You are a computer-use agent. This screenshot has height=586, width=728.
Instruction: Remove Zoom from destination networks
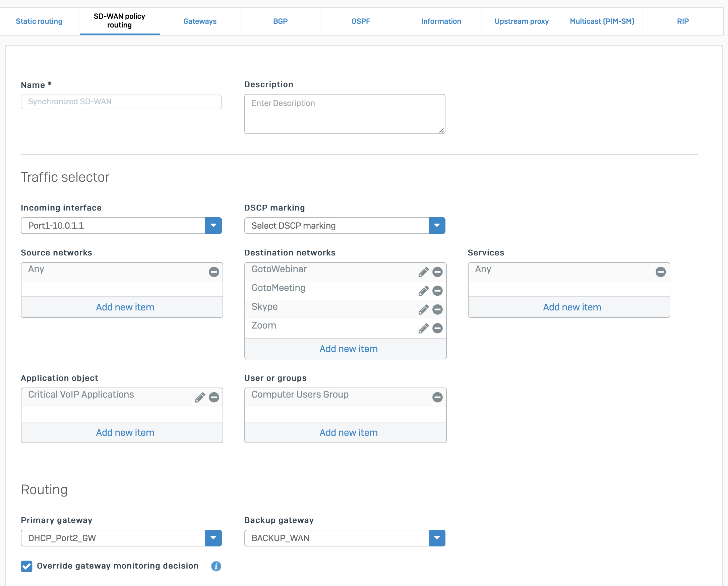pos(437,328)
